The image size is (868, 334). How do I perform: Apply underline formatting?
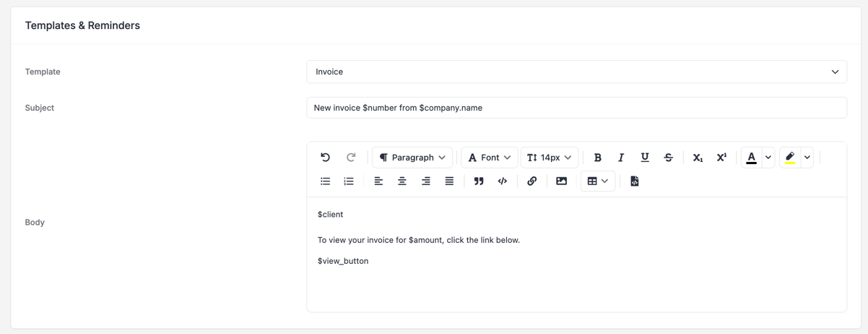click(645, 158)
